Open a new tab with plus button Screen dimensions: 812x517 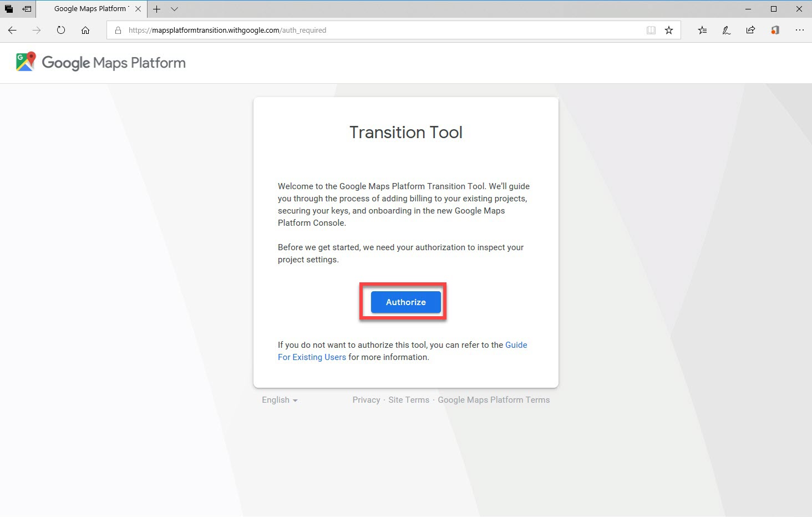(157, 9)
